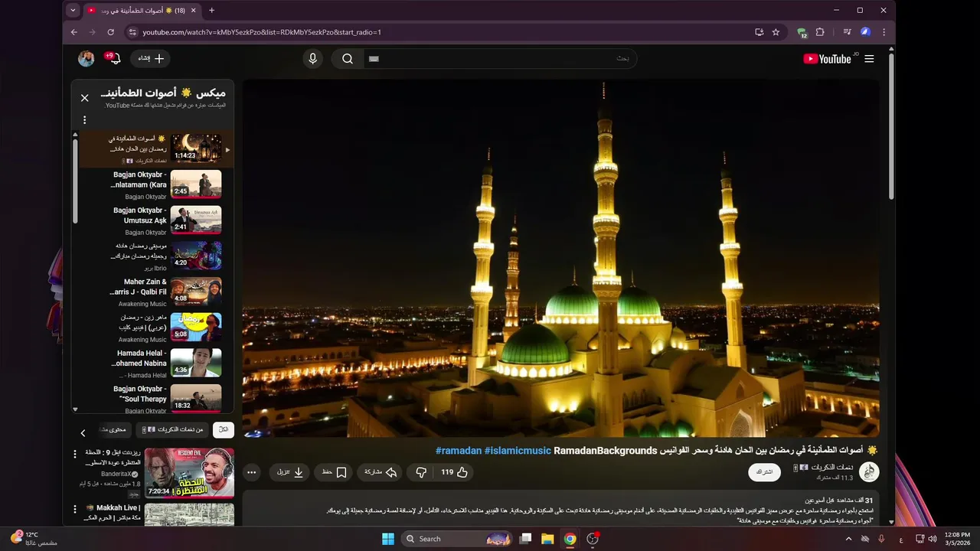This screenshot has width=980, height=551.
Task: Open the keyboard icon in search box
Action: (x=374, y=59)
